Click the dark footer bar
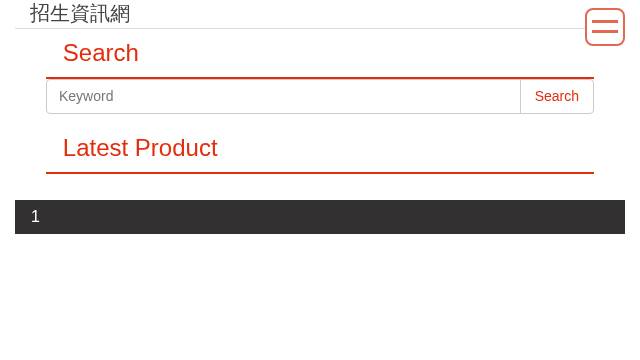 pos(320,217)
